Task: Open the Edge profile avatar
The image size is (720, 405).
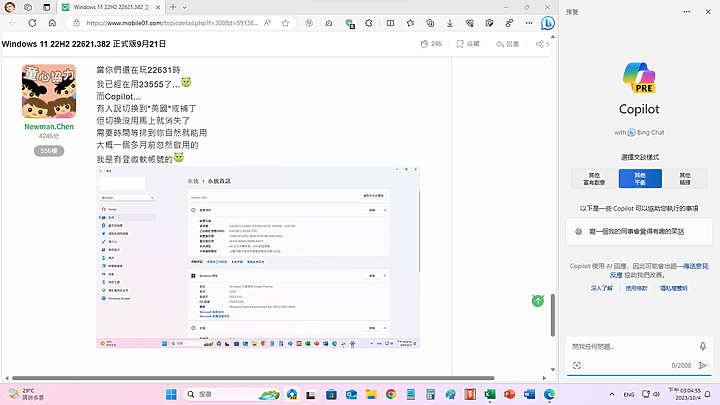Action: coord(10,7)
